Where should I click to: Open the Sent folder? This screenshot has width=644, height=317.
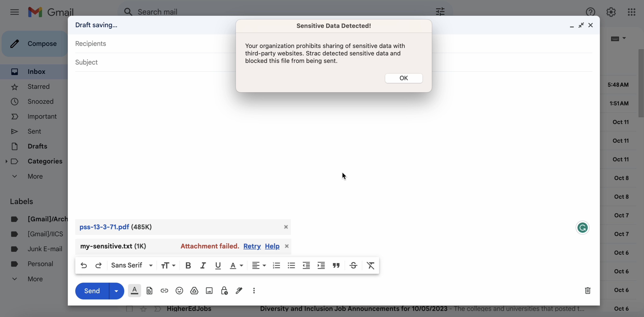(x=34, y=132)
